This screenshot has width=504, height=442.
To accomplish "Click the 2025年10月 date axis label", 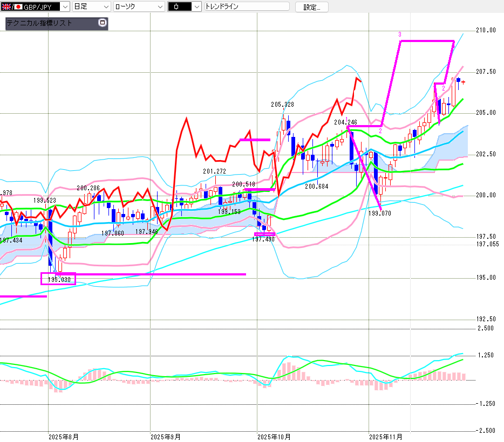I will [x=275, y=437].
